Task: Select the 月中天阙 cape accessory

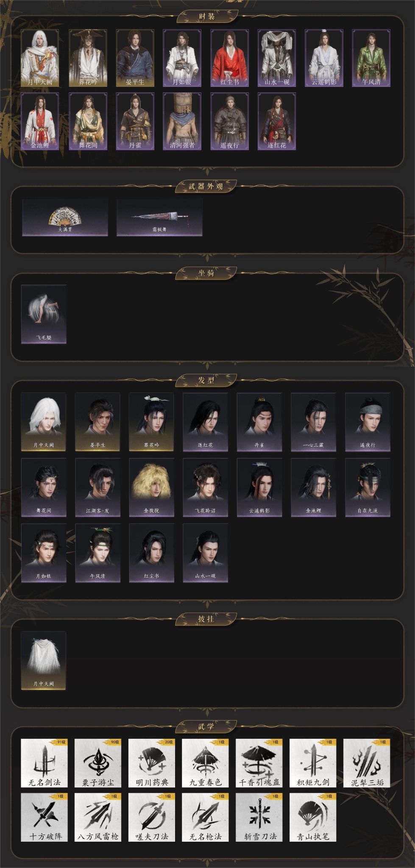Action: coord(44,660)
